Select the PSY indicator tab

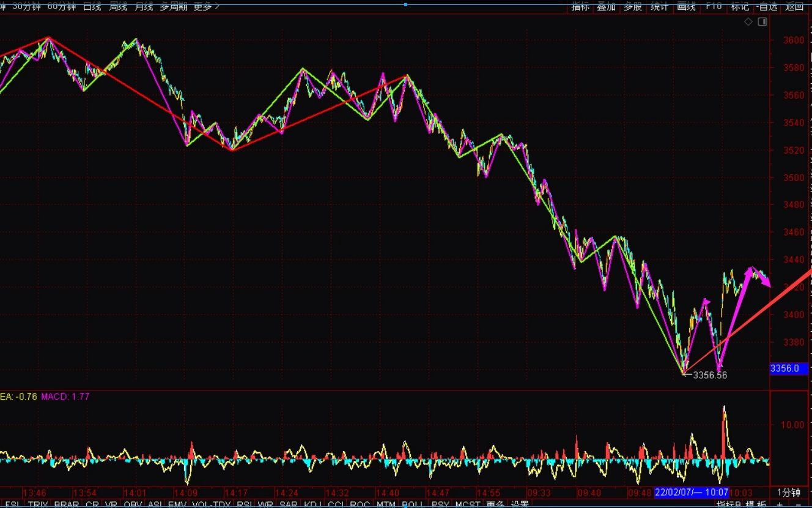pos(440,504)
